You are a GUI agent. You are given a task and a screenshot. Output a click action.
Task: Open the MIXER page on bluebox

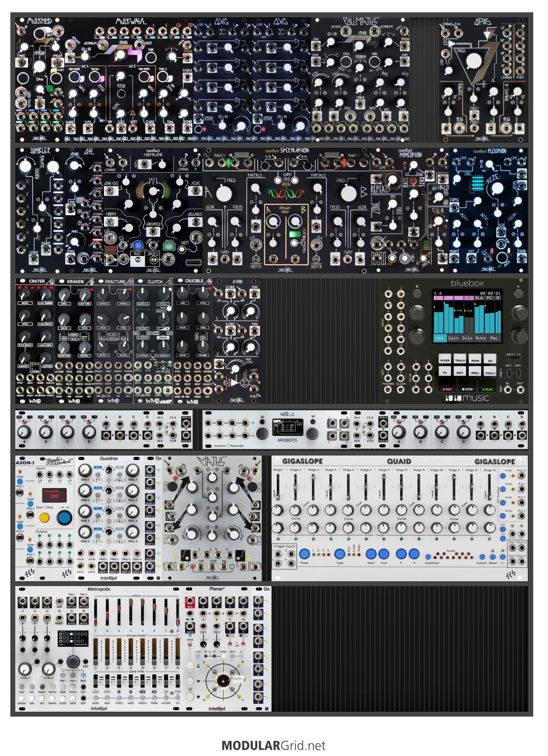click(445, 360)
